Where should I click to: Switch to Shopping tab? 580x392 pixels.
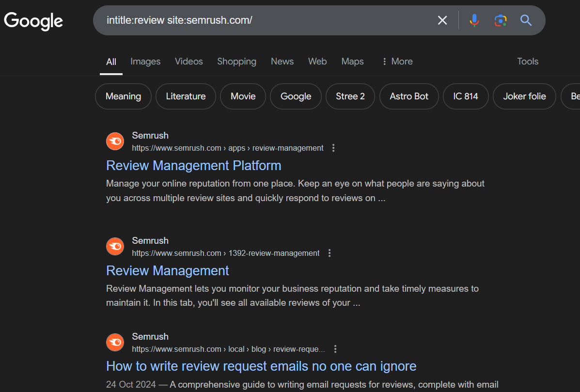coord(237,62)
